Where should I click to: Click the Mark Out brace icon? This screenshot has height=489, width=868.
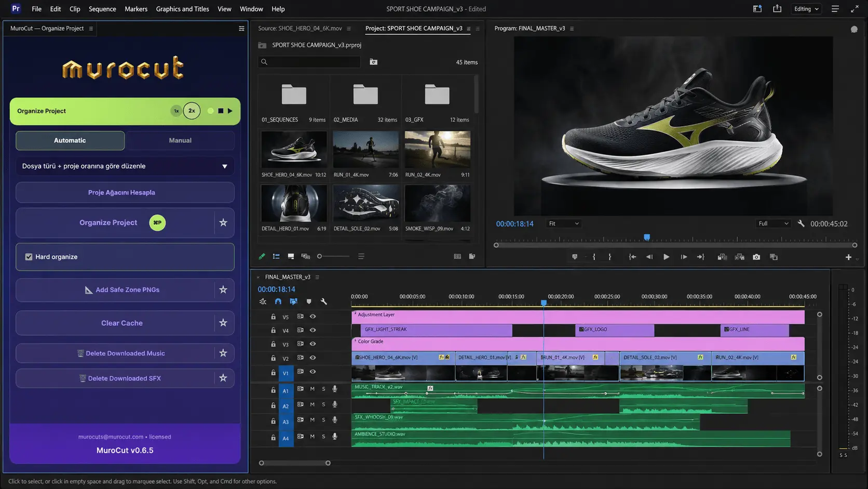click(609, 257)
